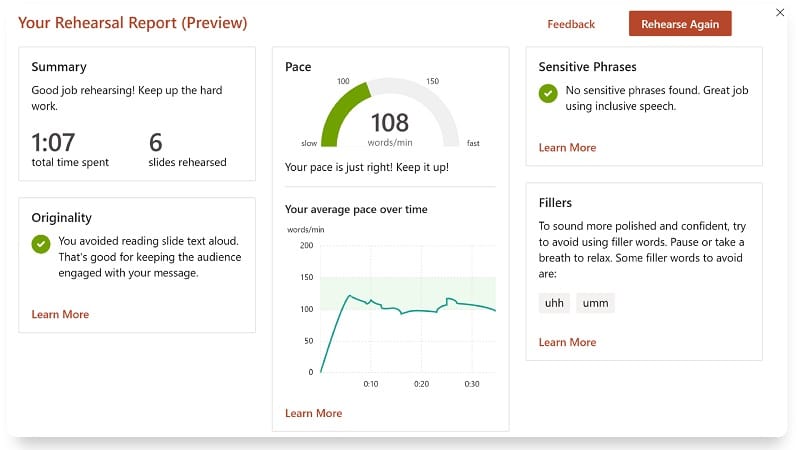Click the 1:07 total time spent value
800x450 pixels.
(x=53, y=142)
